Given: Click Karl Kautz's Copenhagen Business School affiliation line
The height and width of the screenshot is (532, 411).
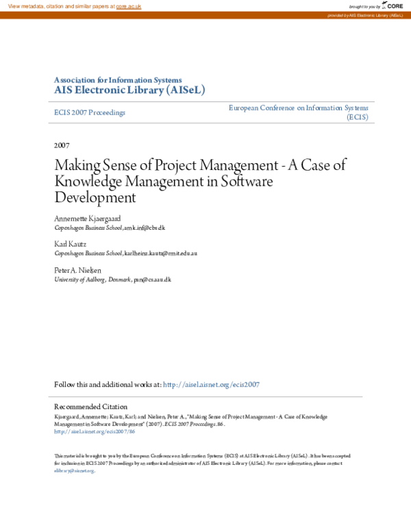Looking at the screenshot, I should pos(125,253).
